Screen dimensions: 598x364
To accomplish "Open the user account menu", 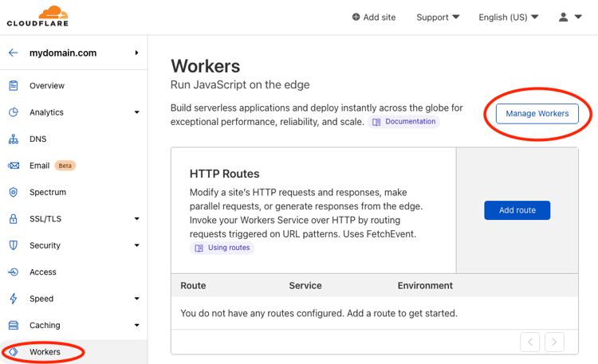I will pos(570,18).
